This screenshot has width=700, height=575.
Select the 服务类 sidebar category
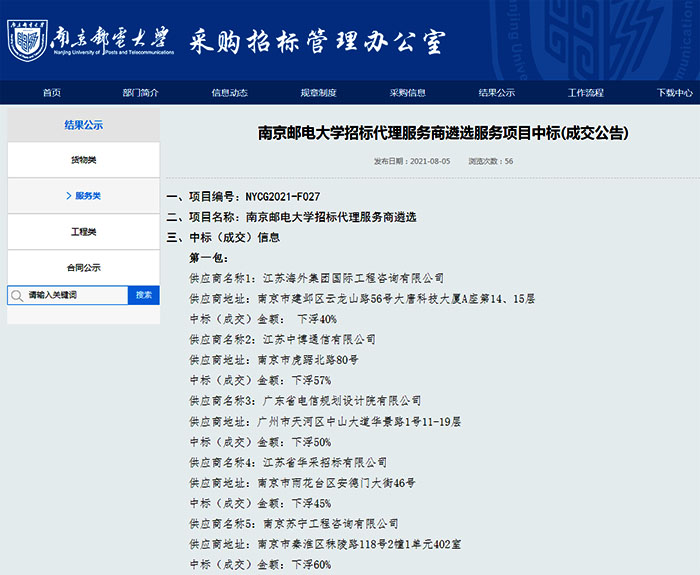88,196
